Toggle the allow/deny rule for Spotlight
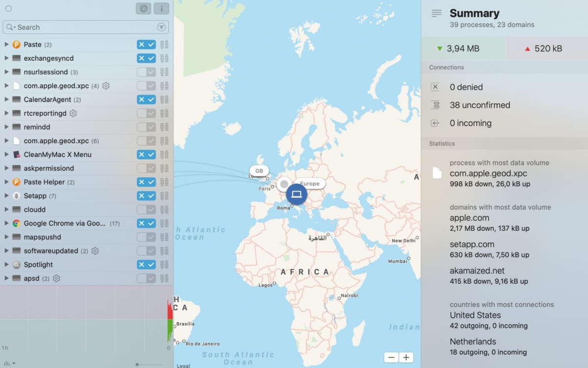The image size is (588, 368). click(147, 265)
